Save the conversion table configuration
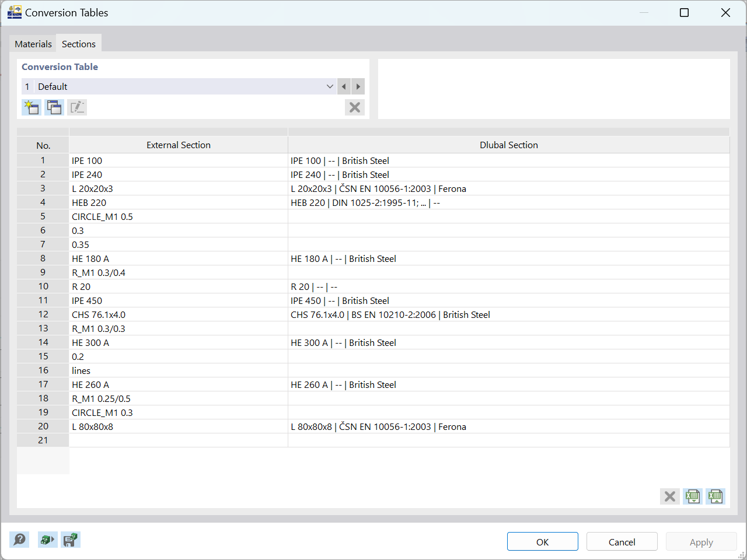This screenshot has width=747, height=560. coord(70,540)
